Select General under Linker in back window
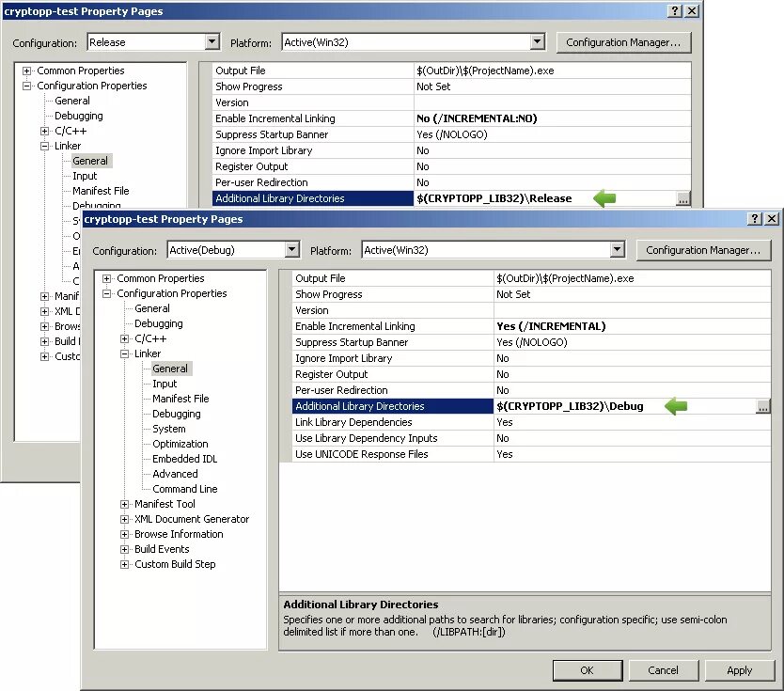Viewport: 784px width, 691px height. pyautogui.click(x=90, y=161)
